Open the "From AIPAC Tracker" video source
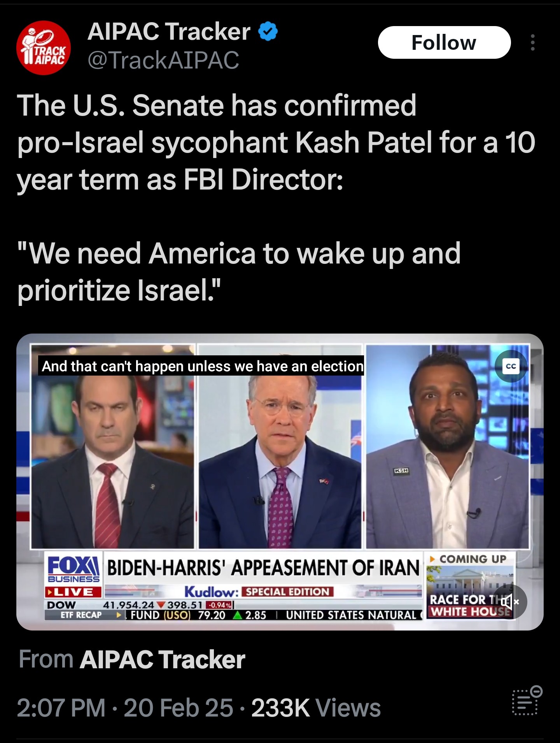This screenshot has width=560, height=743. click(x=132, y=659)
